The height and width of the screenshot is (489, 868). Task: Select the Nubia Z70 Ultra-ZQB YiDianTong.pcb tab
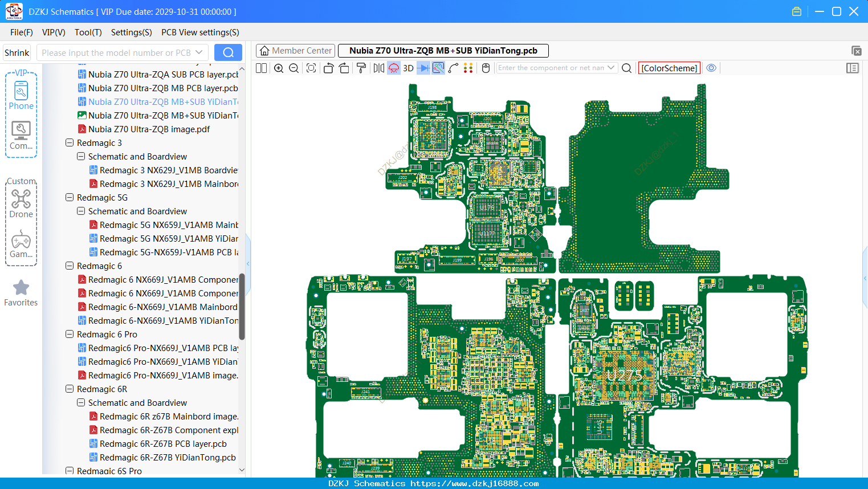(443, 51)
